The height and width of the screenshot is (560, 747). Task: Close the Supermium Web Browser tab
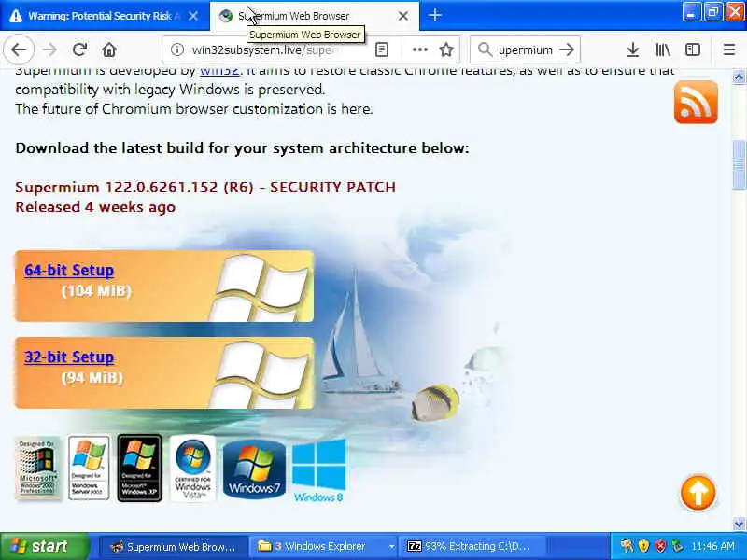tap(403, 16)
